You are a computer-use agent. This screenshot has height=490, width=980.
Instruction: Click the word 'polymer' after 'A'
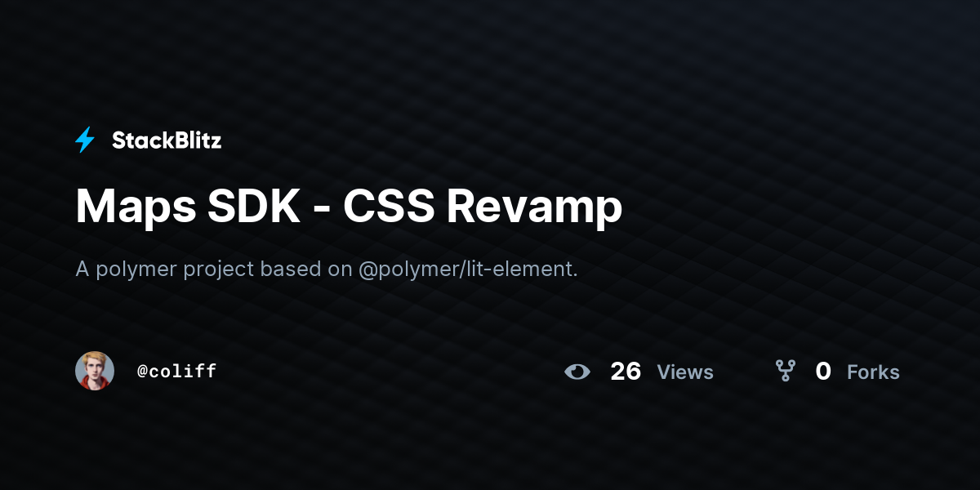[x=136, y=269]
